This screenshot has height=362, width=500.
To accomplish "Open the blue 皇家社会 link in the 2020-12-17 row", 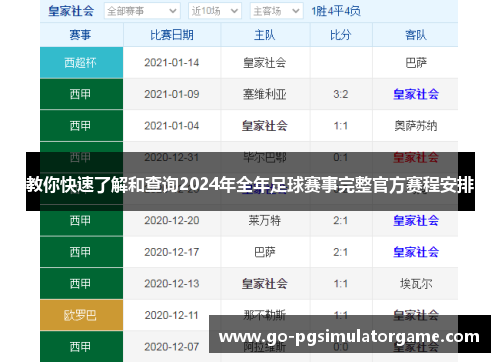I will click(x=416, y=252).
